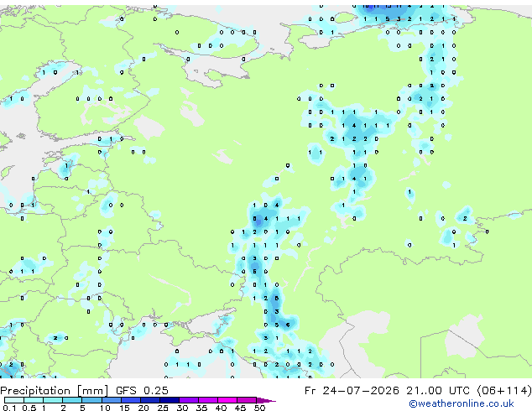Click the '(06+114)' forecast run text

(504, 391)
